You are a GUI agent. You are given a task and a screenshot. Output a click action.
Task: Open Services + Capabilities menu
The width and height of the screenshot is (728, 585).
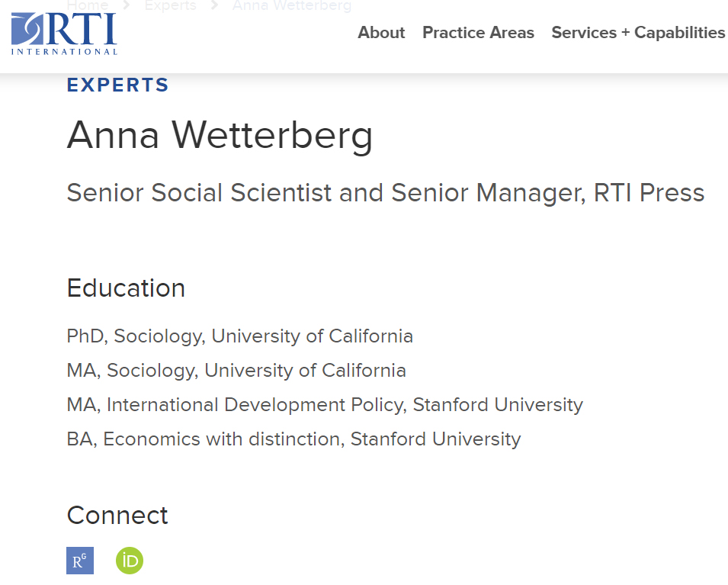[637, 33]
